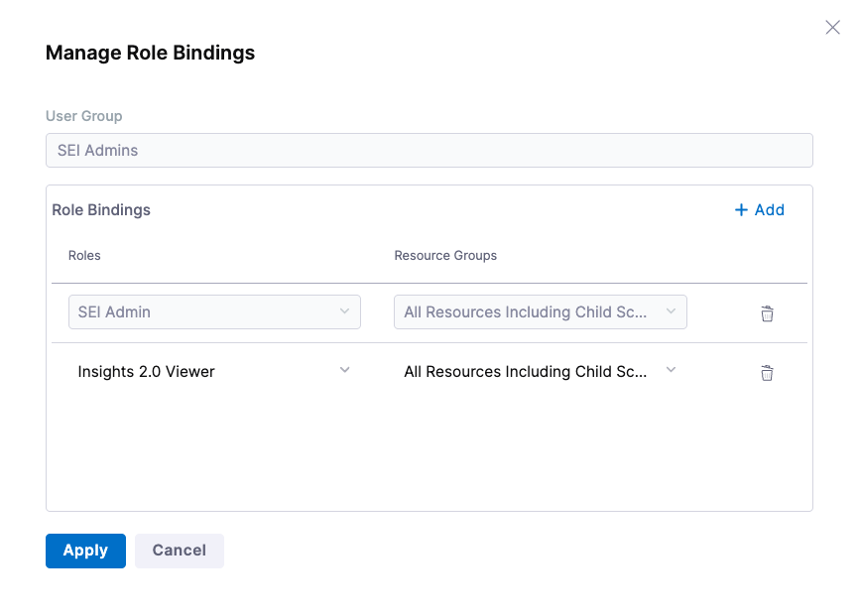Cancel the role binding changes
The image size is (858, 616).
tap(180, 551)
